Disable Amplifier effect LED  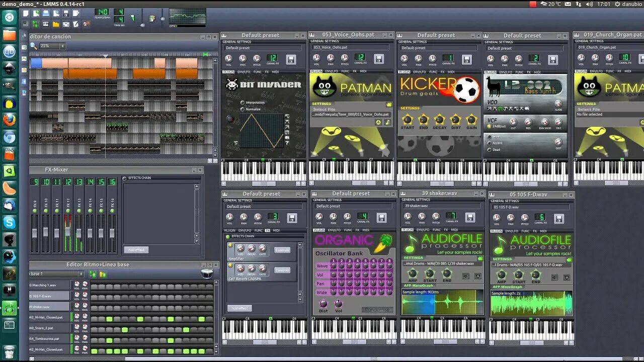pyautogui.click(x=230, y=245)
